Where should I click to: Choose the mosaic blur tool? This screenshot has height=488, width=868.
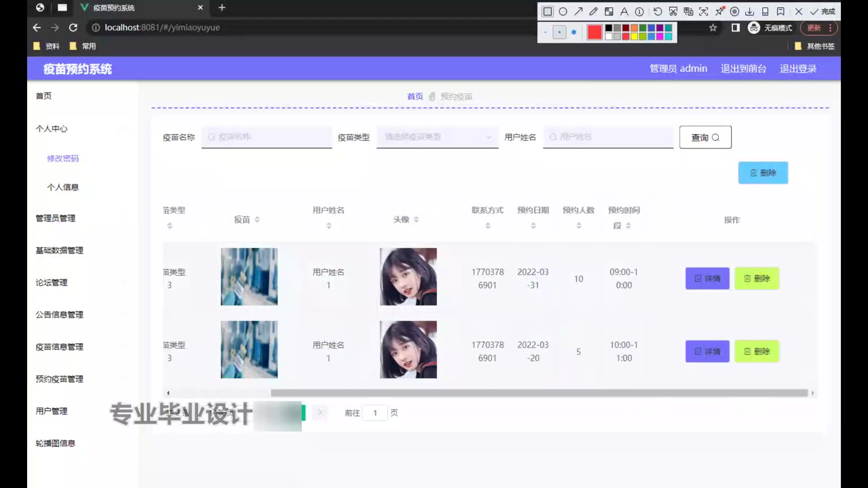pos(609,12)
